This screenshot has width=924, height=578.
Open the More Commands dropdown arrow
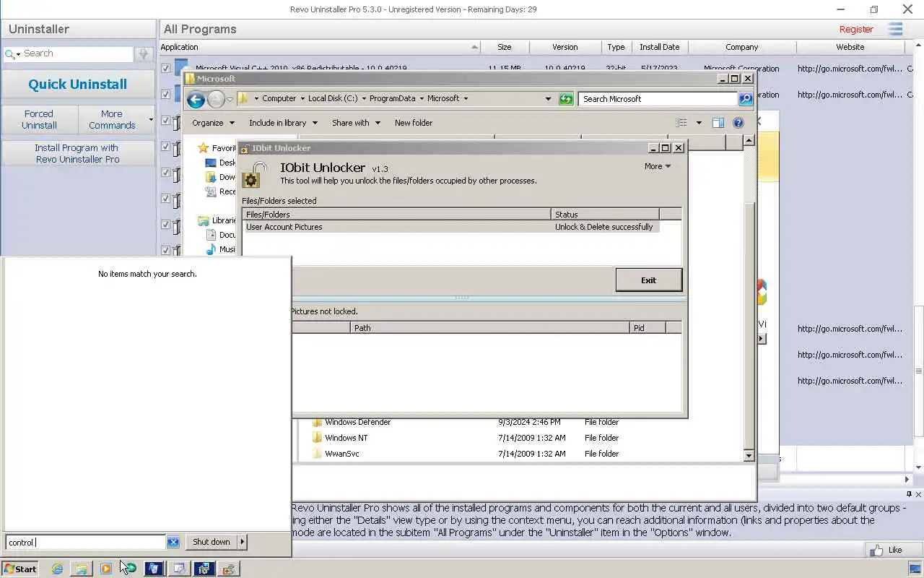coord(151,119)
